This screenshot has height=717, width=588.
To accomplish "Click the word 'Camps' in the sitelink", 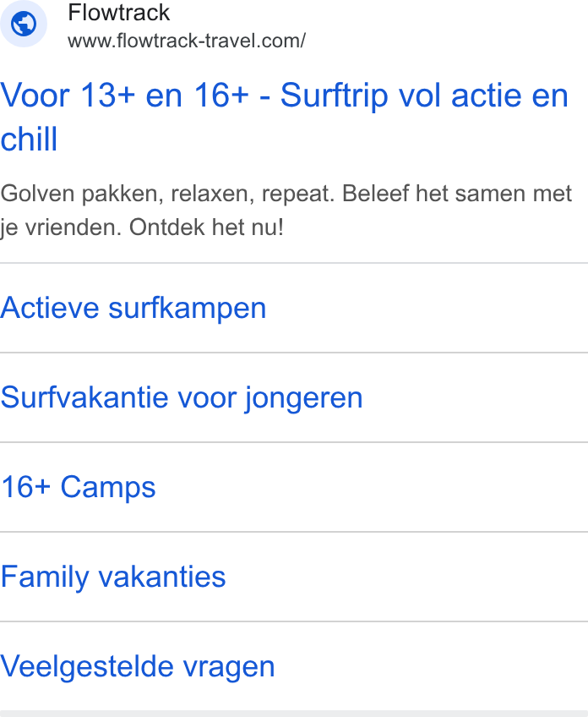I will (108, 488).
